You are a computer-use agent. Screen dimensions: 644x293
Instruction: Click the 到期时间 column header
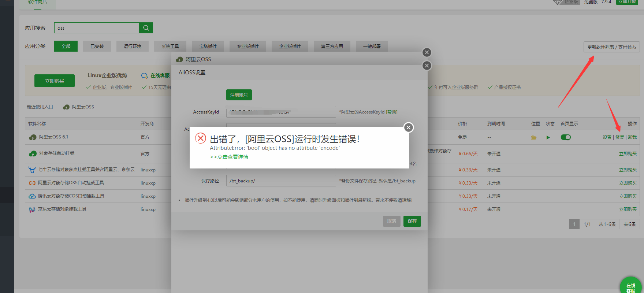[x=496, y=124]
